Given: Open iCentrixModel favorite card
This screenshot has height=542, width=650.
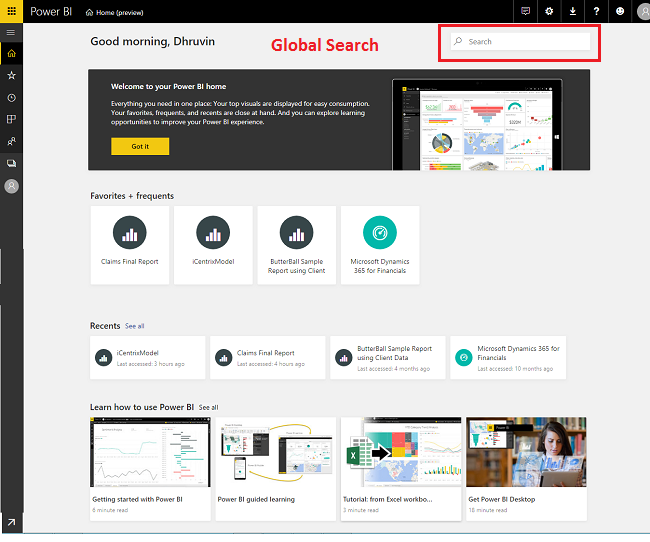Looking at the screenshot, I should pos(213,245).
